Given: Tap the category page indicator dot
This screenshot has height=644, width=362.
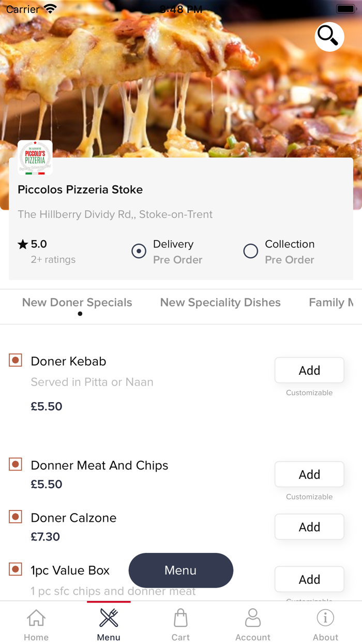Looking at the screenshot, I should pos(80,314).
